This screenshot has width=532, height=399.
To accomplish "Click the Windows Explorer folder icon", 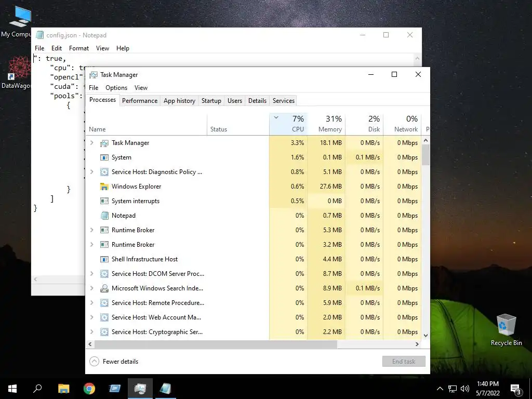I will (104, 187).
